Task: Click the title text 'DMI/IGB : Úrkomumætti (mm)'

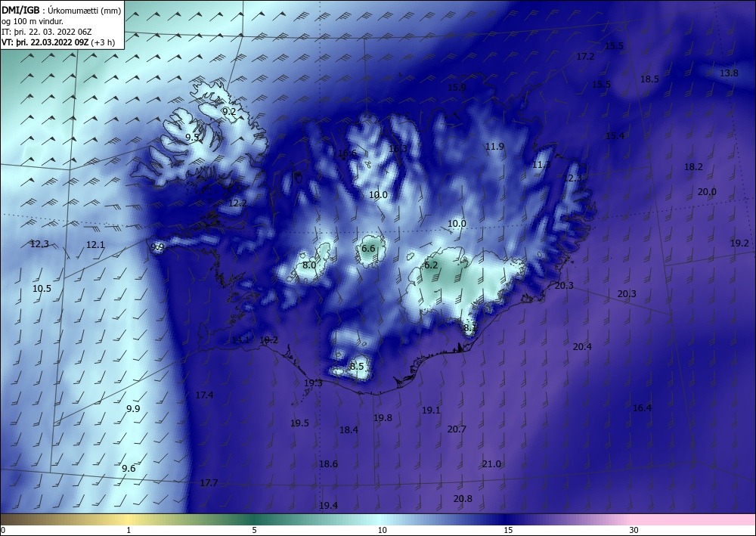Action: click(x=61, y=11)
